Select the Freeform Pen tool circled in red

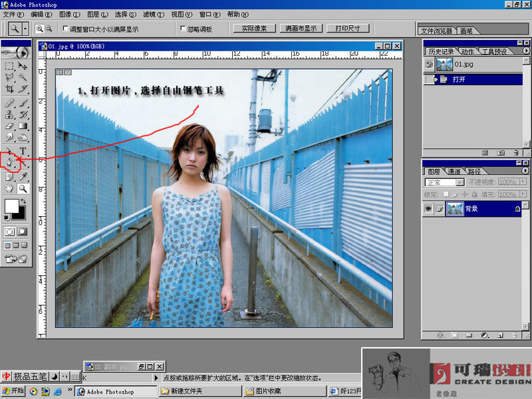coord(10,162)
